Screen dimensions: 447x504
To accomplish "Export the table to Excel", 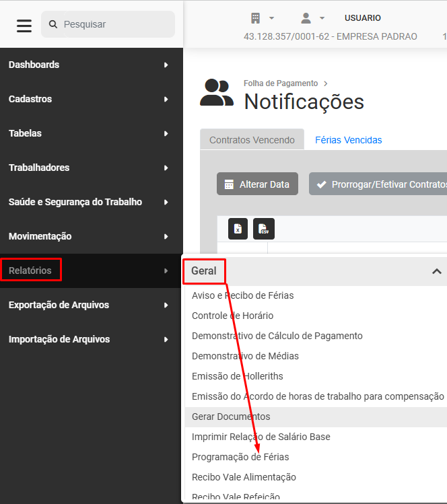I will point(238,229).
